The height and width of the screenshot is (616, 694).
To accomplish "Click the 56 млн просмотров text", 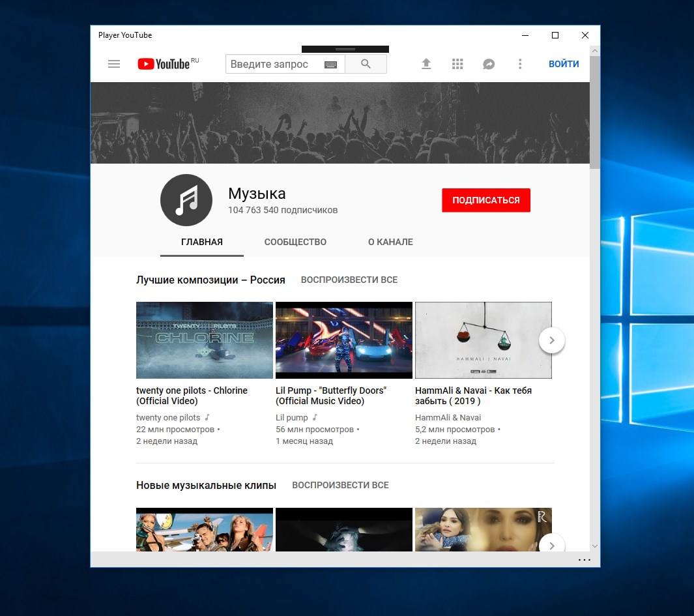I will [315, 429].
